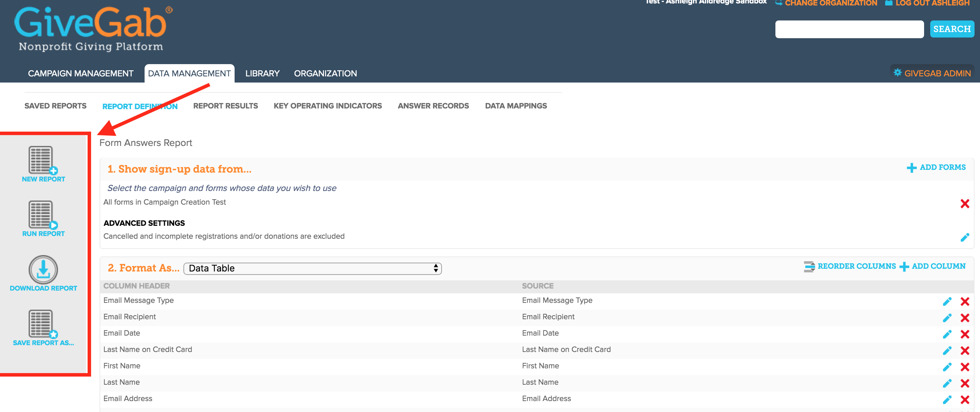Open the GiveGab Admin link

(937, 73)
